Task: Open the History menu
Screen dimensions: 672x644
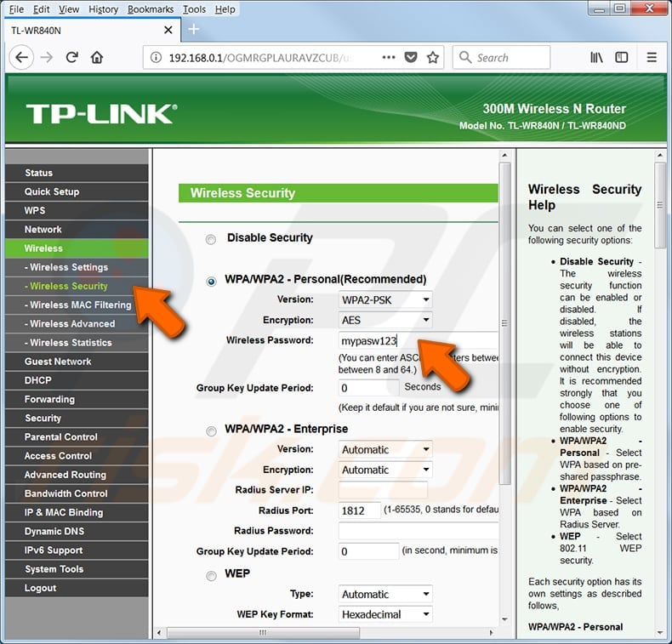Action: [103, 9]
